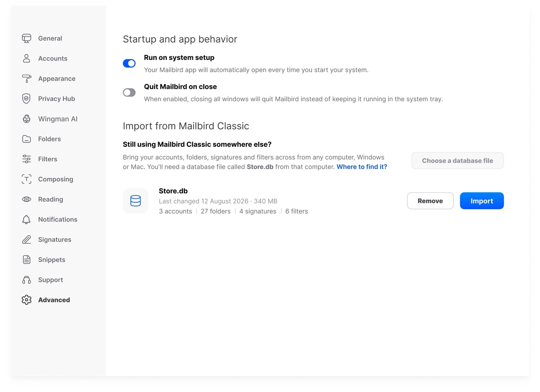Click the Quit Mailbird on close label
540x392 pixels.
(x=181, y=87)
